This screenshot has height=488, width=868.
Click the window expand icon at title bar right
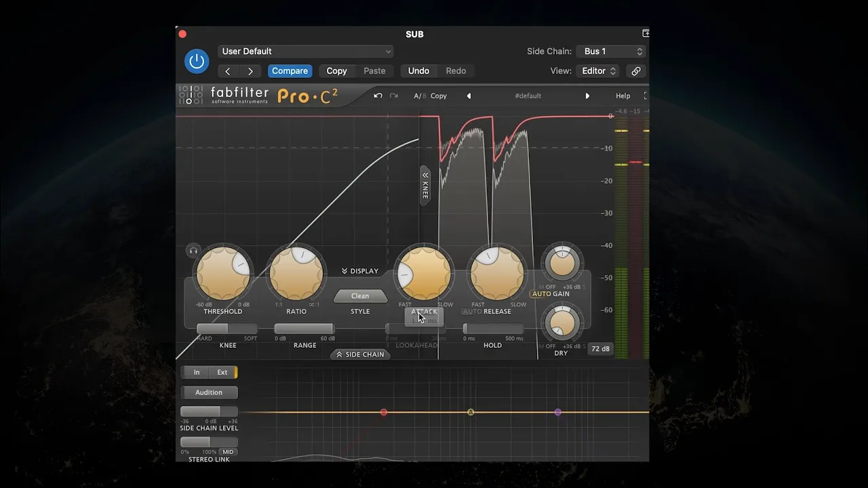(x=646, y=33)
